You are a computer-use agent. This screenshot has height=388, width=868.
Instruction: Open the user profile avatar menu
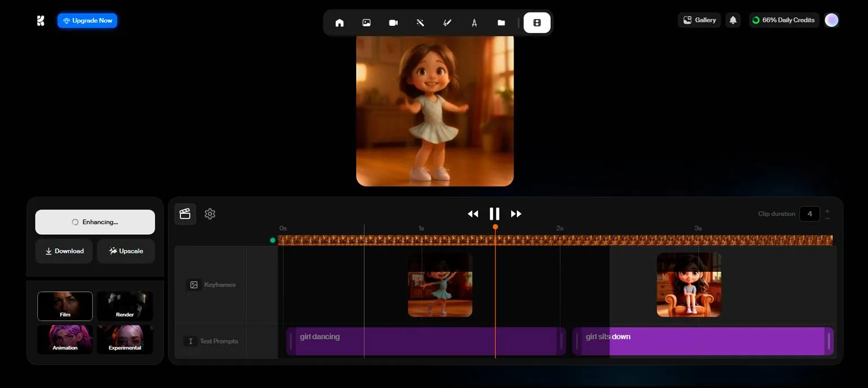click(x=831, y=20)
